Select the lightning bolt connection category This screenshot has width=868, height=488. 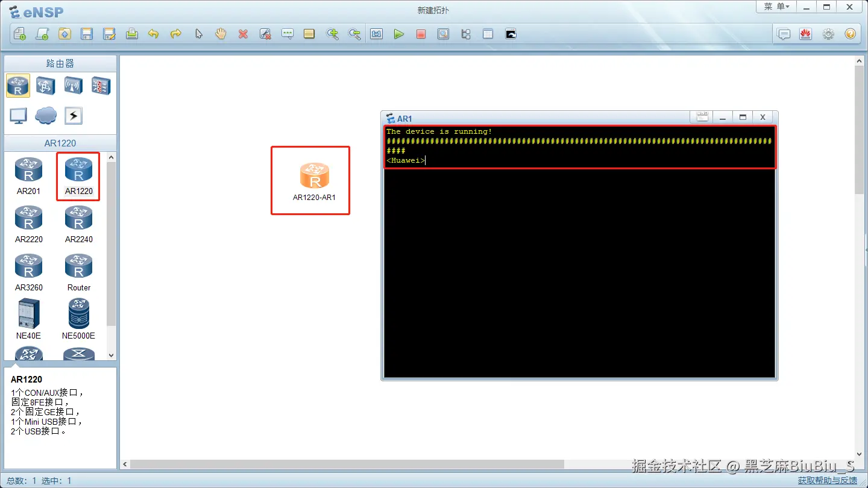74,116
